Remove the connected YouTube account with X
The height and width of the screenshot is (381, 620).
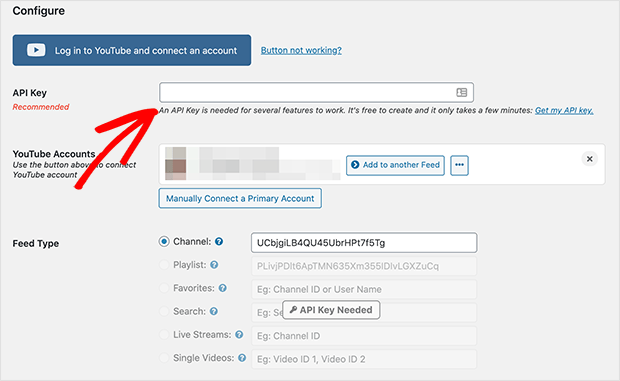click(x=590, y=159)
